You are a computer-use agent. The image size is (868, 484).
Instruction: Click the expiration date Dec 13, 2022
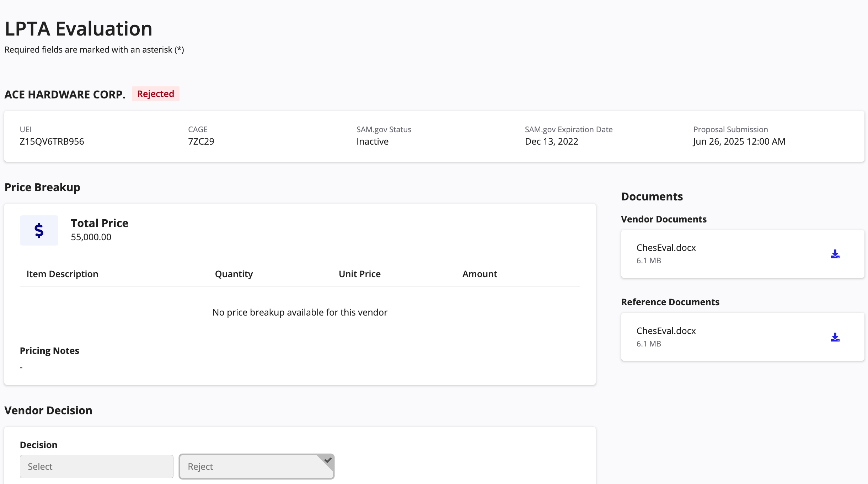pyautogui.click(x=552, y=141)
